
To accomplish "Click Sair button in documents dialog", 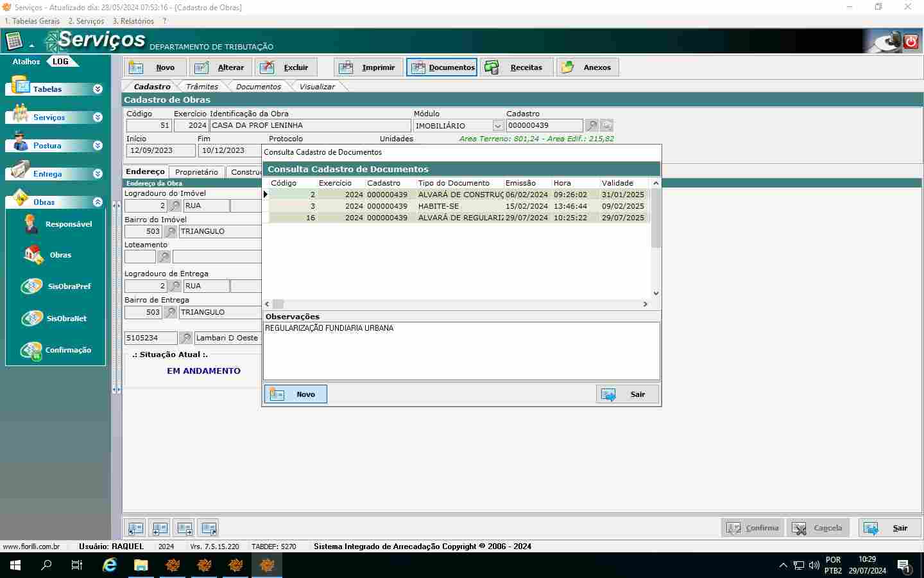I will pos(627,394).
